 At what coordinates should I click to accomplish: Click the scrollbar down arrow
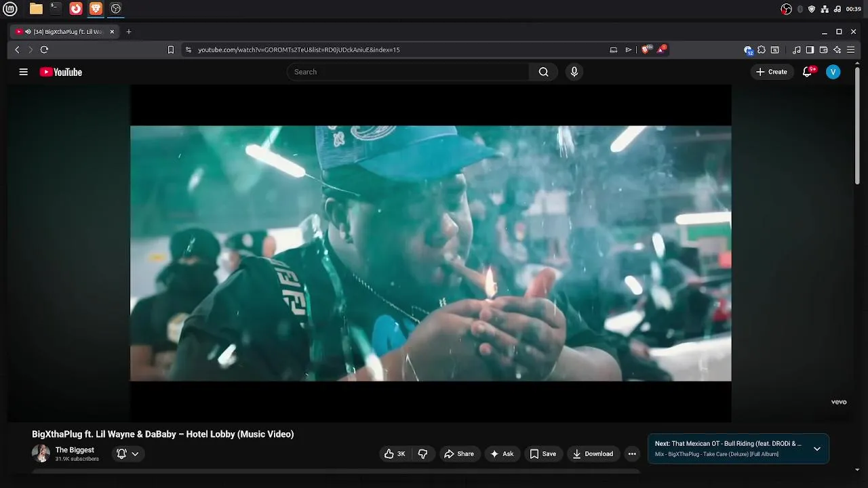coord(858,470)
